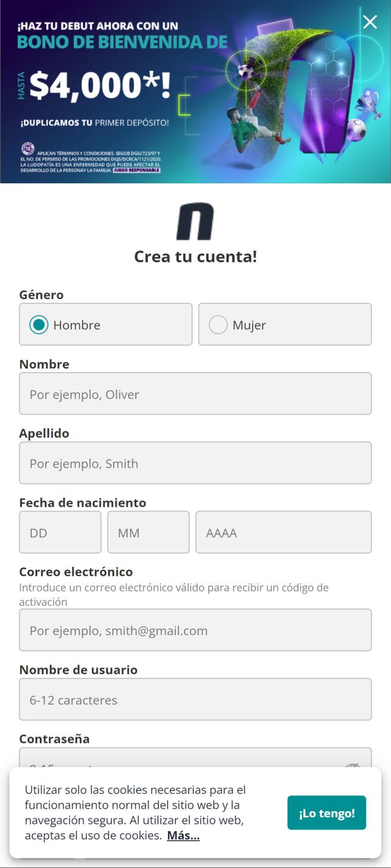
Task: Focus the MM month of birth field
Action: 148,532
